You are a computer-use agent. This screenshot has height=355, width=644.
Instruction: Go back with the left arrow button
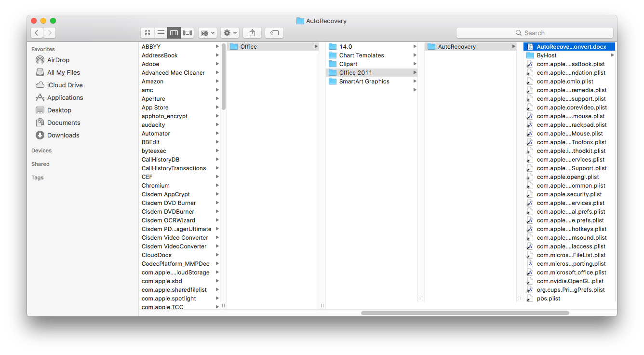point(37,33)
